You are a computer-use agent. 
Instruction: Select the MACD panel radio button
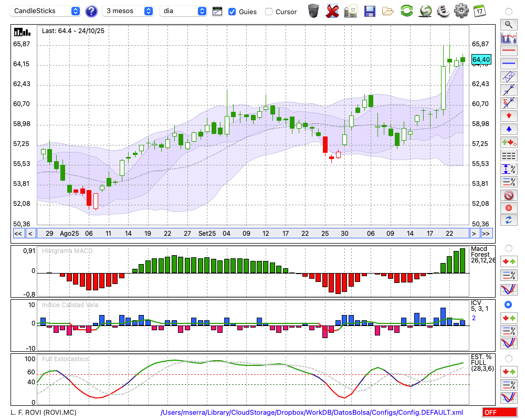pyautogui.click(x=509, y=248)
